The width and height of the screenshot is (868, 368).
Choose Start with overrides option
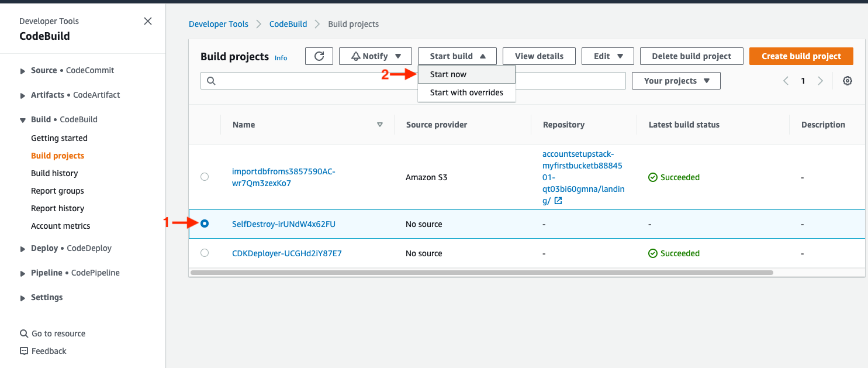tap(466, 92)
